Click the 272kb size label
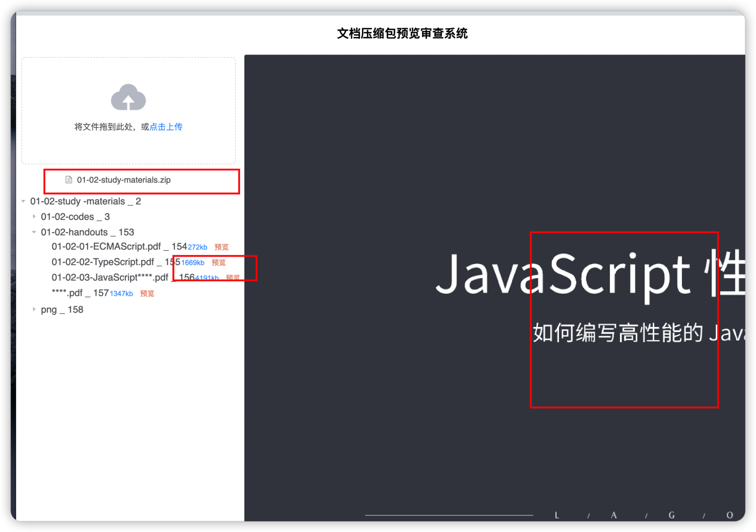 click(x=198, y=247)
